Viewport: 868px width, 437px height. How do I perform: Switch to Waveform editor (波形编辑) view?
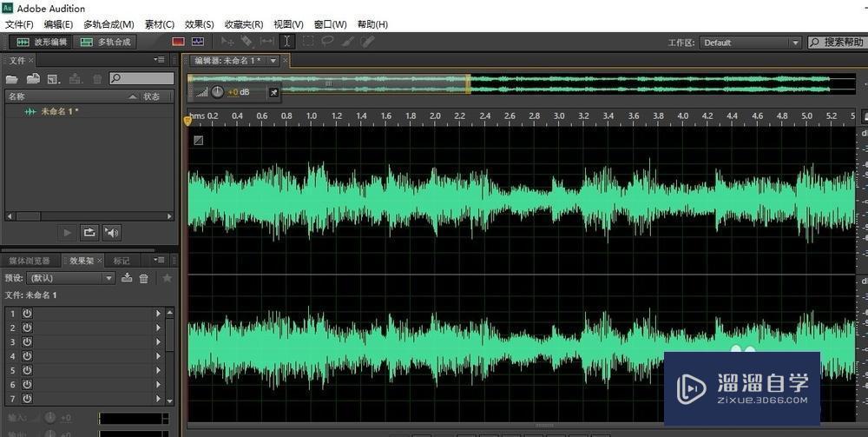42,42
